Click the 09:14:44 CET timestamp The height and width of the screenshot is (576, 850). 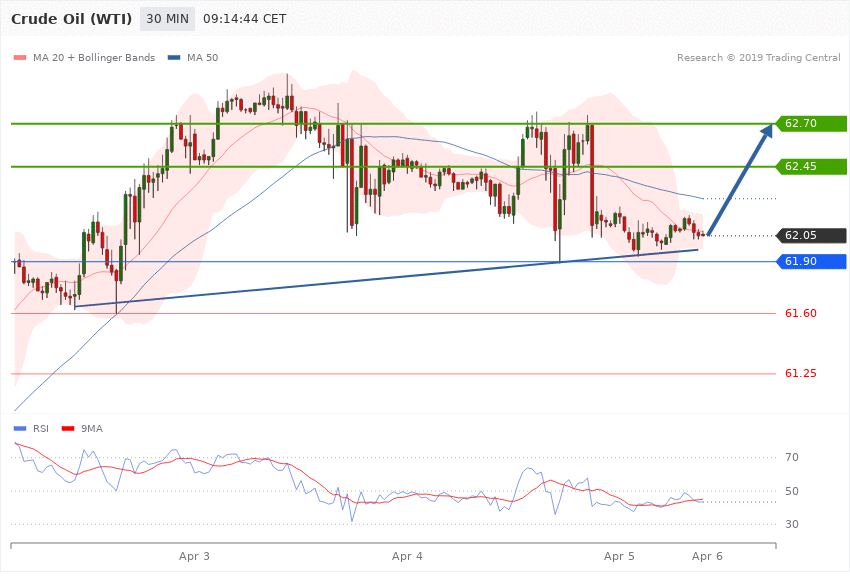pyautogui.click(x=244, y=19)
